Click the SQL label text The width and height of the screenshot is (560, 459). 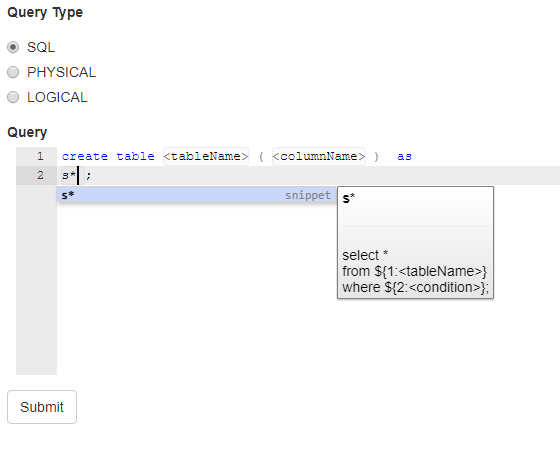click(x=41, y=48)
